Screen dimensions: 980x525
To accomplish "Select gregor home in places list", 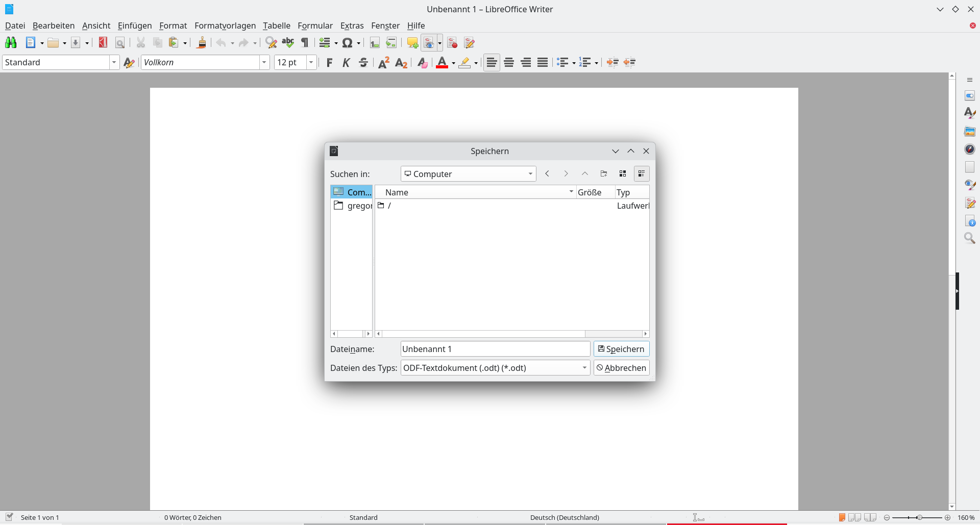I will [x=352, y=206].
